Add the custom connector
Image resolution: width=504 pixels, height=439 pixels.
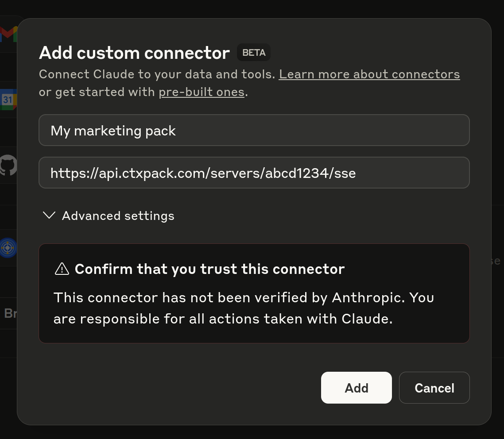[356, 388]
